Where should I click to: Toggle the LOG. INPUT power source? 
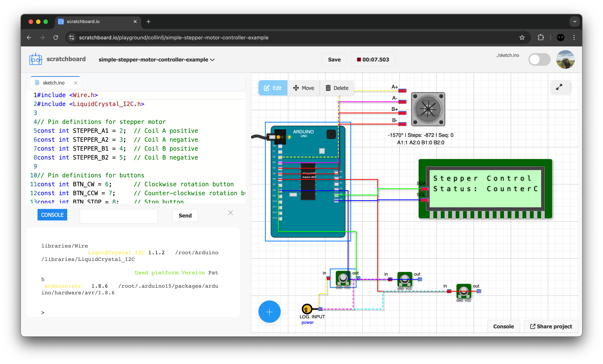[306, 309]
